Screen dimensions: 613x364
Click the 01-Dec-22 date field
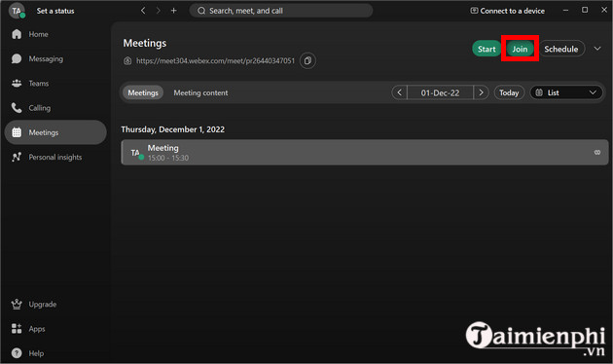coord(440,92)
